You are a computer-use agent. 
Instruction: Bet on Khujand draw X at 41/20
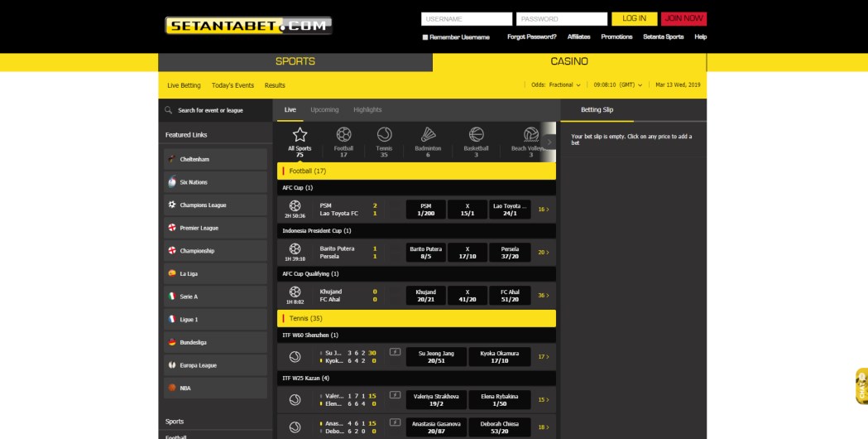(468, 296)
